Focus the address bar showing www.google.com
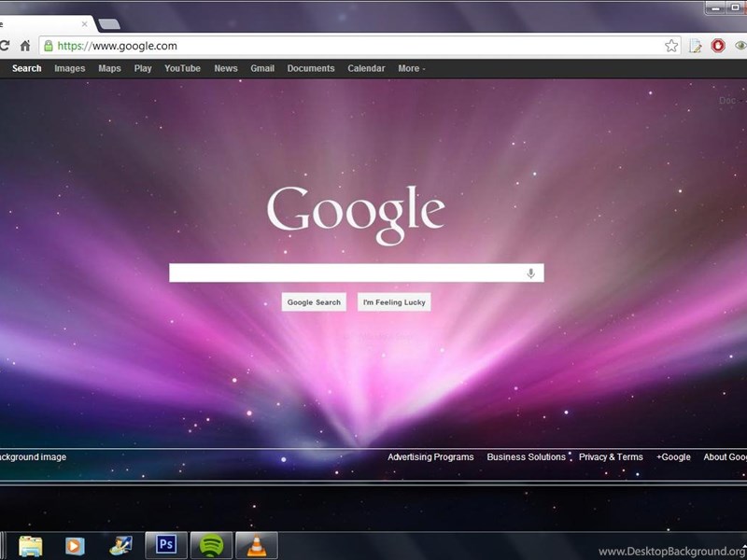This screenshot has height=560, width=747. [359, 46]
